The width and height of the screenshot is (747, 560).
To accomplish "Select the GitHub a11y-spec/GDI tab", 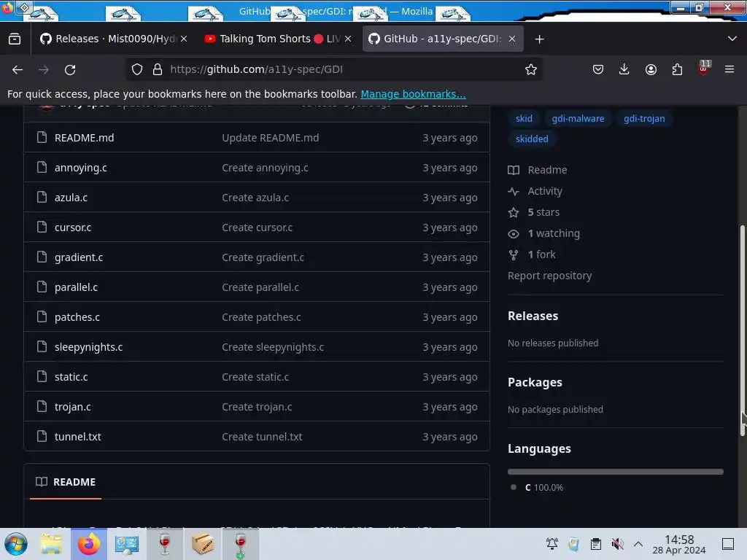I will (x=443, y=39).
